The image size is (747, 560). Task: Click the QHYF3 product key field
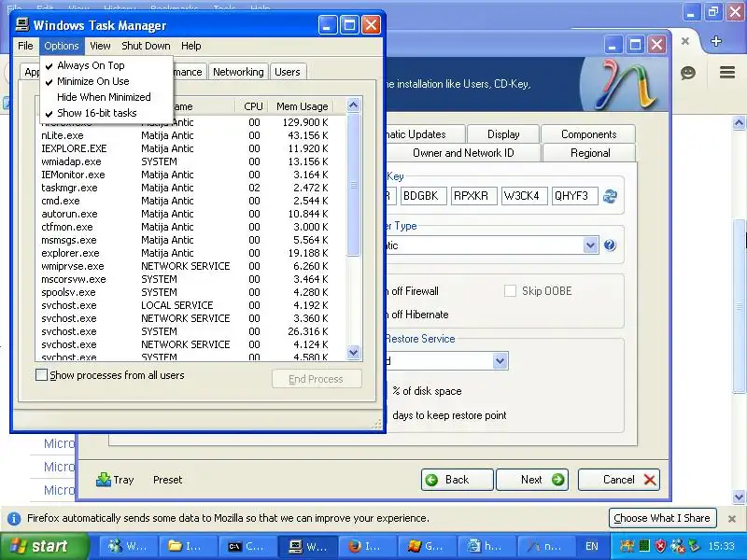[x=574, y=196]
